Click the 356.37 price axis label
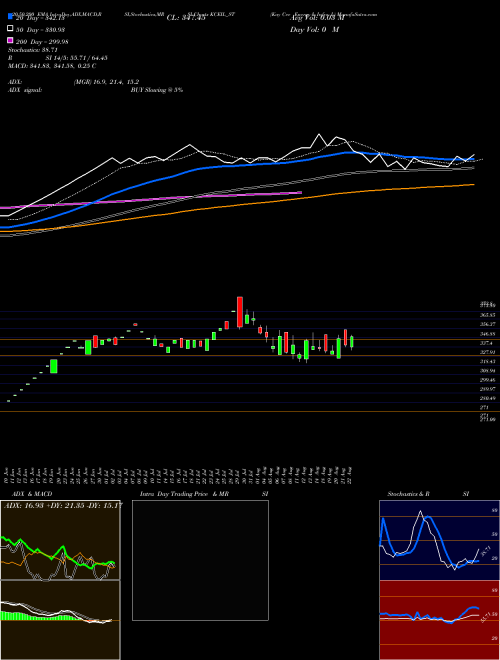The width and height of the screenshot is (500, 660). click(x=487, y=324)
